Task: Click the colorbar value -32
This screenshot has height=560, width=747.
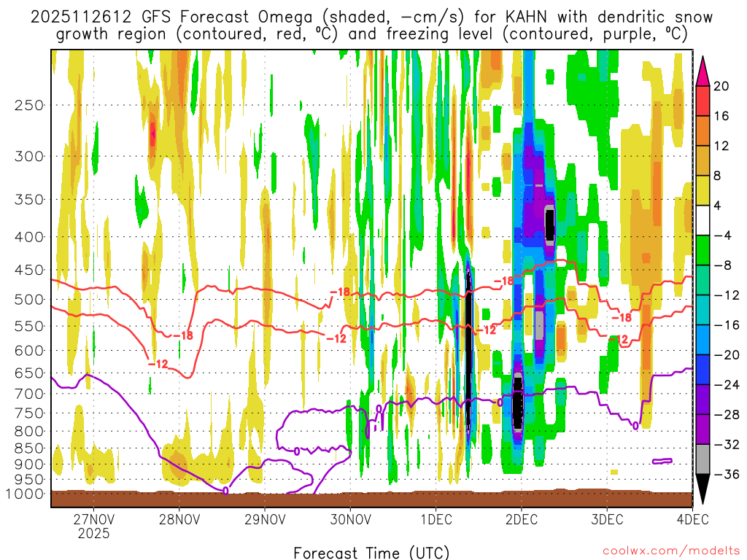Action: tap(727, 445)
